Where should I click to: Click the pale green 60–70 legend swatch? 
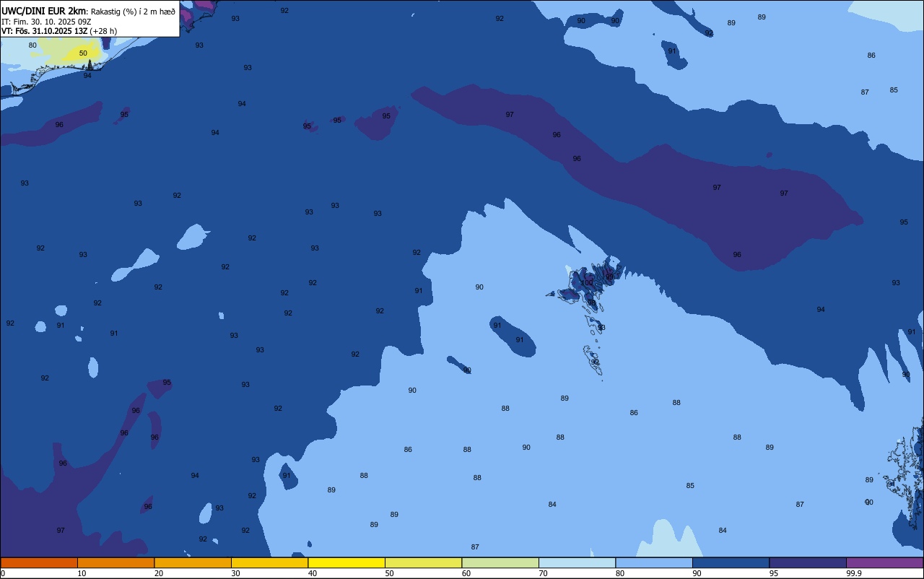click(500, 562)
